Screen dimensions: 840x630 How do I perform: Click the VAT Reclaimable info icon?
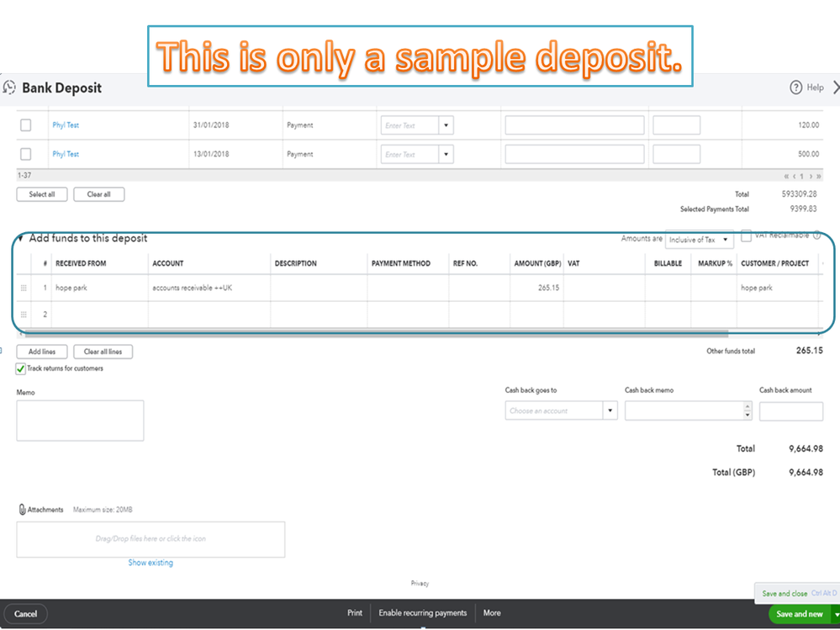tap(817, 235)
